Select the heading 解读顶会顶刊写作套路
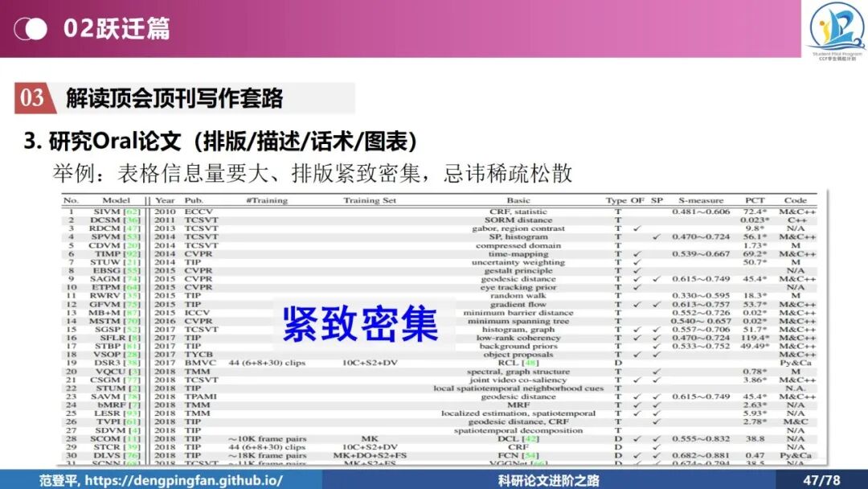Image resolution: width=868 pixels, height=489 pixels. coord(174,98)
